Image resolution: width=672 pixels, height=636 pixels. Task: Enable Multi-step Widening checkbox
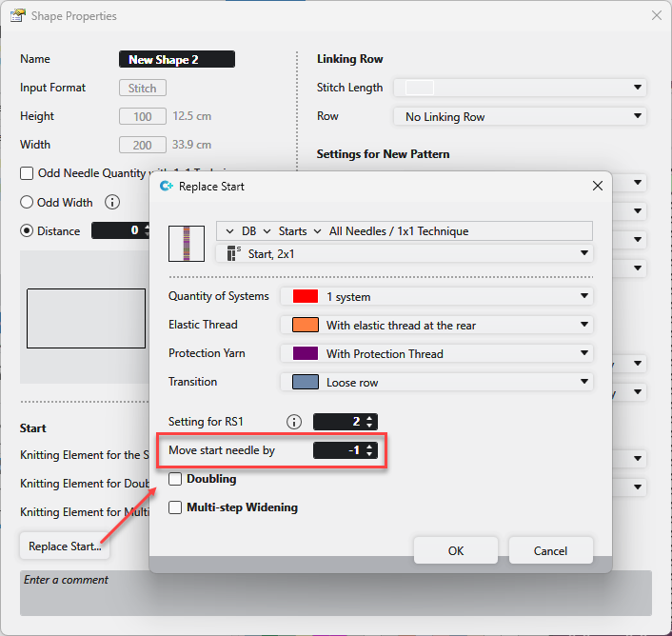tap(175, 507)
